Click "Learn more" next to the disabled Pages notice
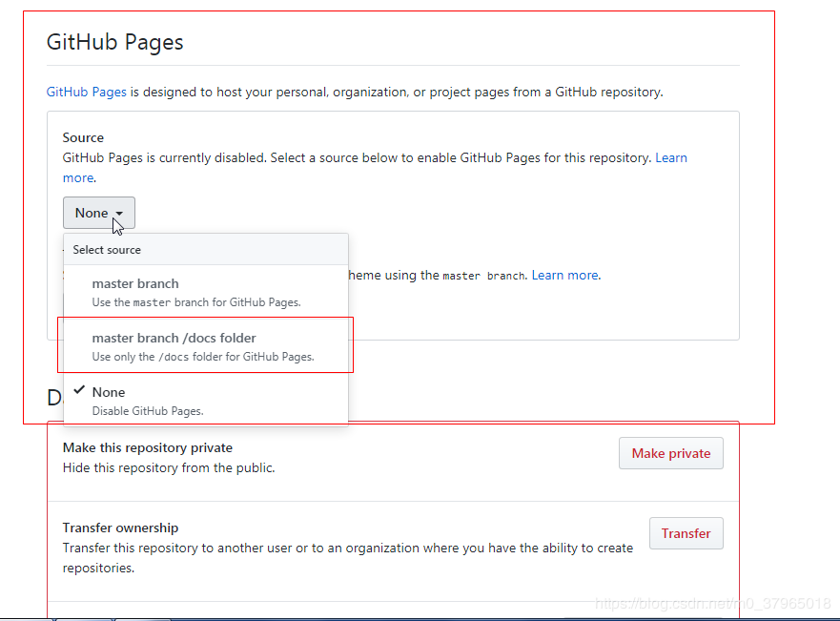The height and width of the screenshot is (621, 840). tap(671, 157)
